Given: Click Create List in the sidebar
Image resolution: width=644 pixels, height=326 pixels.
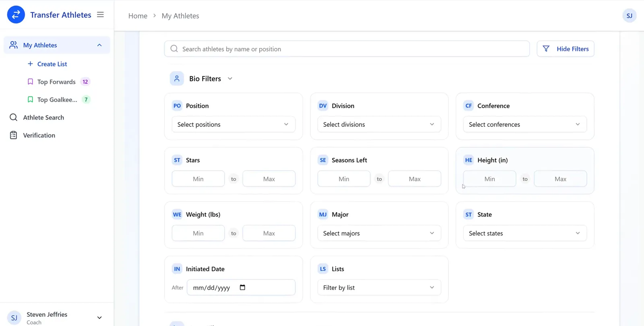Looking at the screenshot, I should pyautogui.click(x=47, y=64).
